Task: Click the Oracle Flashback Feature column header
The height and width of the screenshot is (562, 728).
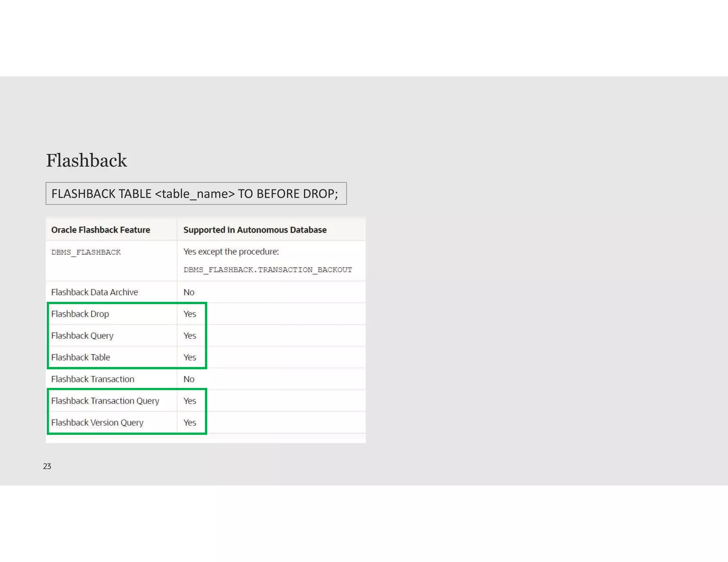Action: click(101, 230)
